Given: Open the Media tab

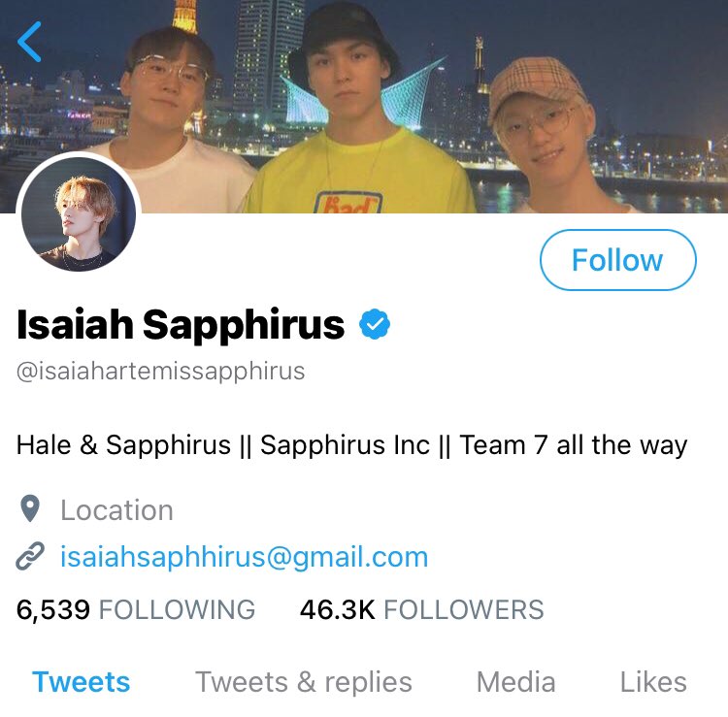Looking at the screenshot, I should click(515, 682).
